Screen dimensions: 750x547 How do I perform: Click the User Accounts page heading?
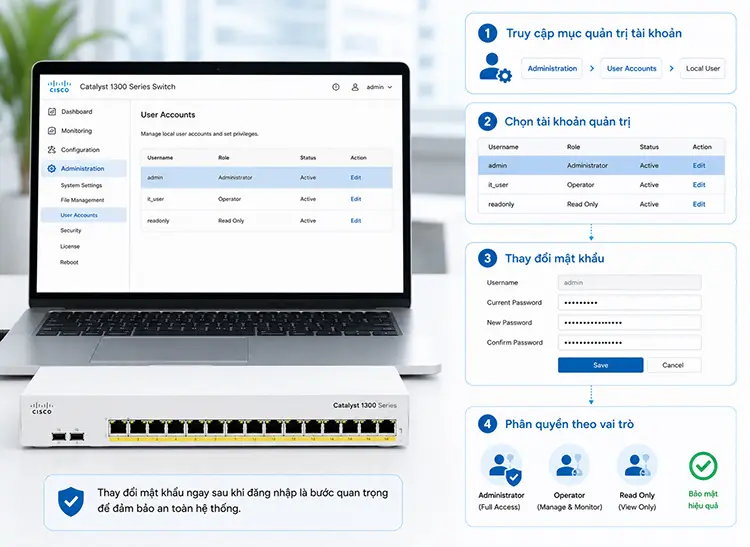coord(168,115)
